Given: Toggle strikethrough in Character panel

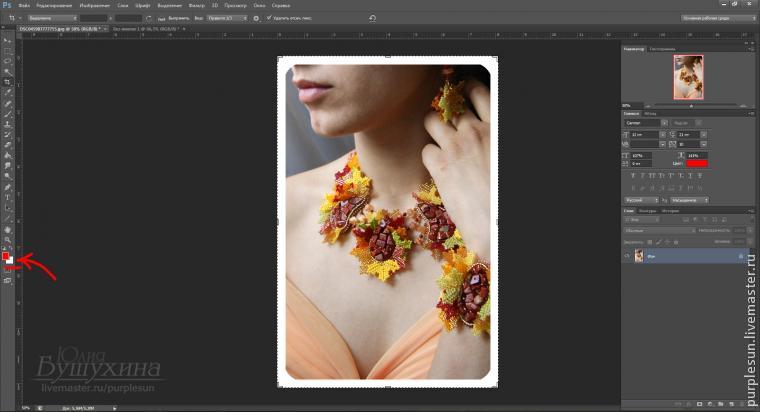Looking at the screenshot, I should 700,176.
